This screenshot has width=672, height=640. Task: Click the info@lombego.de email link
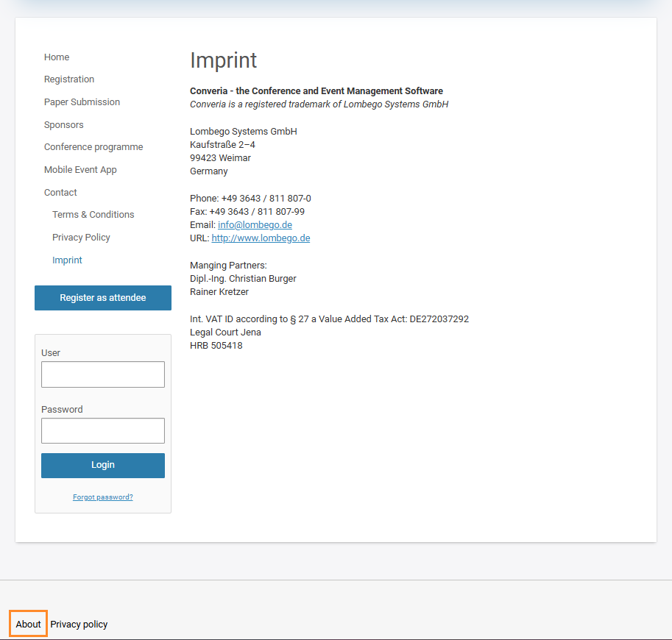point(255,224)
